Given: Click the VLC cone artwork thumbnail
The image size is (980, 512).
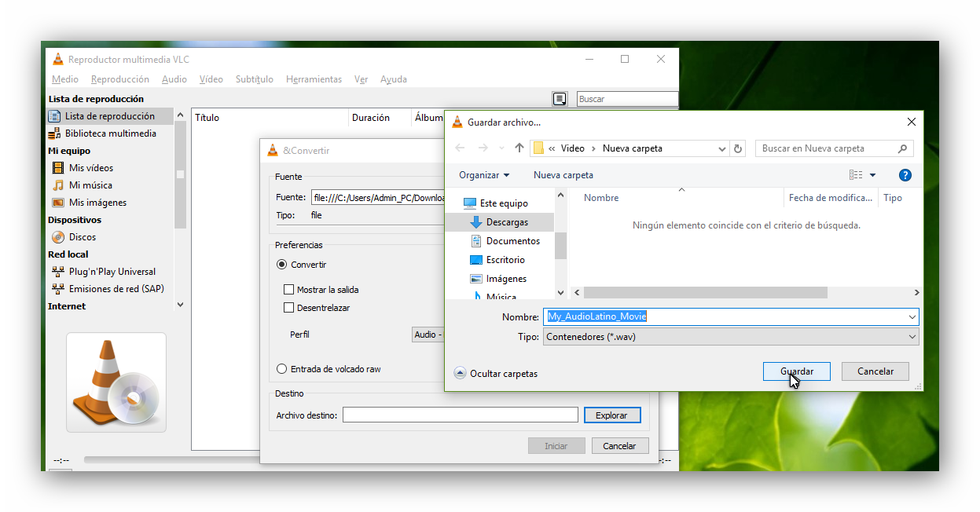Looking at the screenshot, I should (116, 382).
